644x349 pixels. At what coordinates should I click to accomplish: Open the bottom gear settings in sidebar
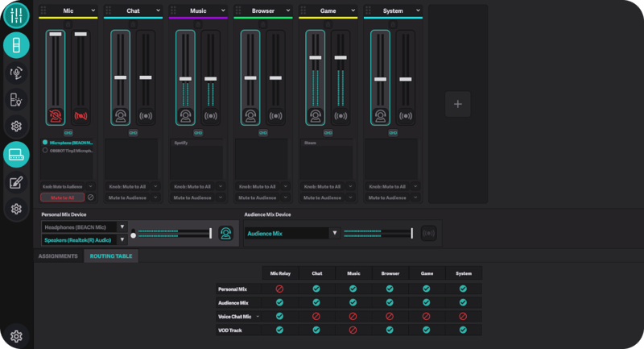point(16,336)
